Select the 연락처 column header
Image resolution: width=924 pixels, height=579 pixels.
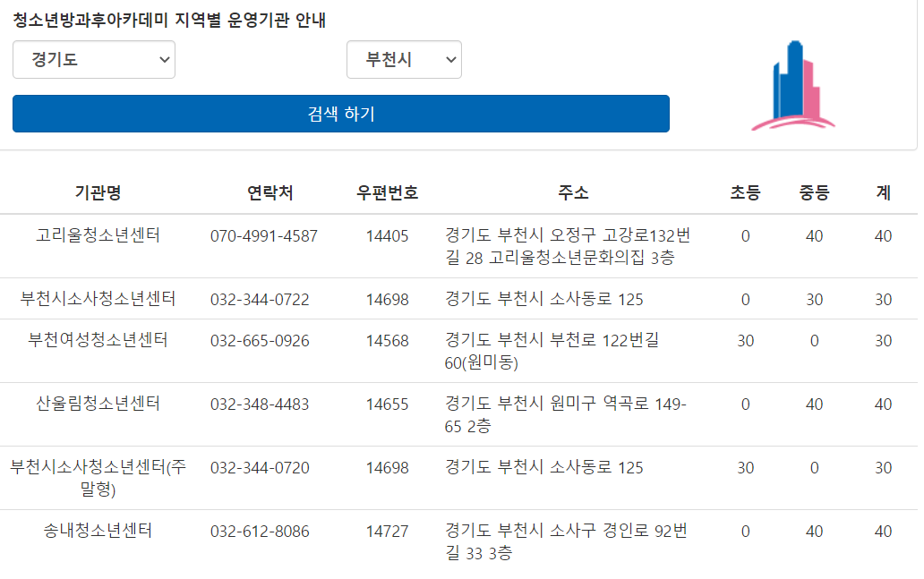click(269, 192)
